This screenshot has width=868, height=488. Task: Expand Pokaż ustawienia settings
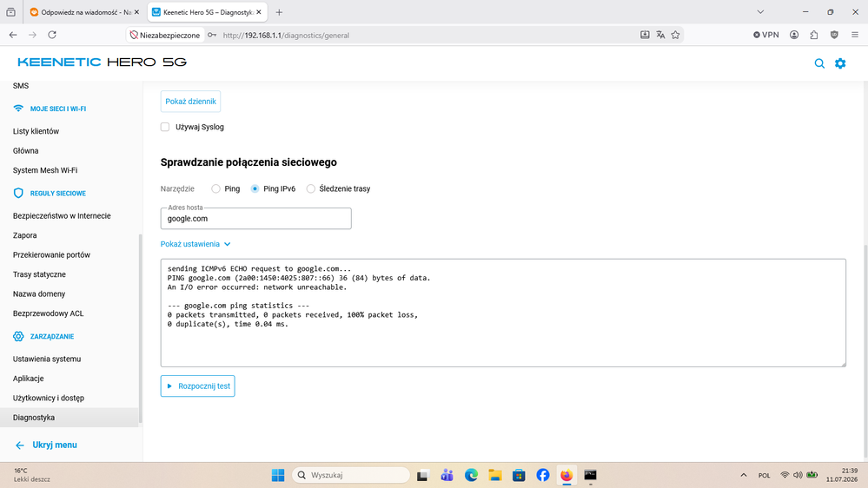click(195, 244)
